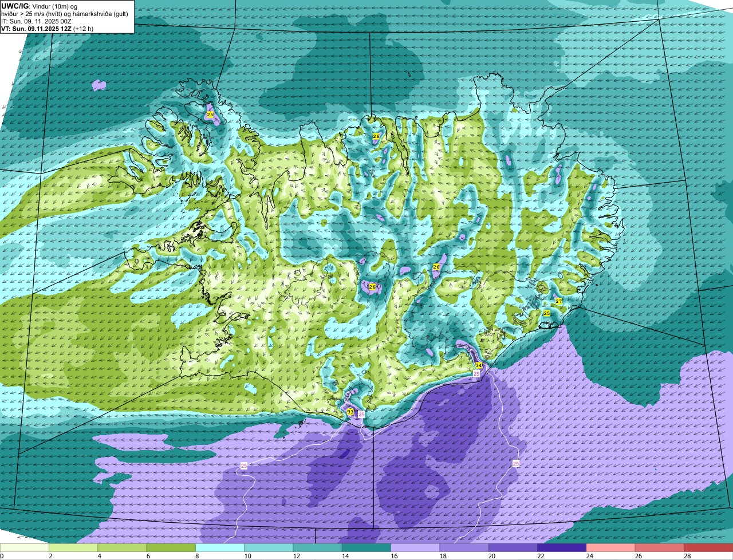Select the 2–4 m/s light yellow-green legend swatch
The width and height of the screenshot is (733, 560).
pyautogui.click(x=73, y=547)
